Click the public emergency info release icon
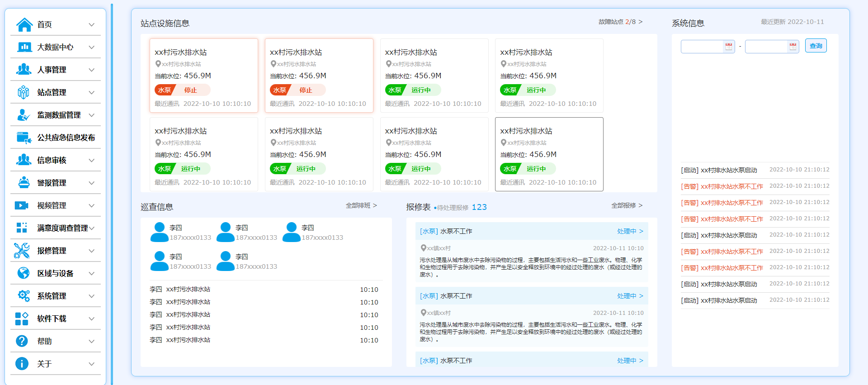 (24, 138)
